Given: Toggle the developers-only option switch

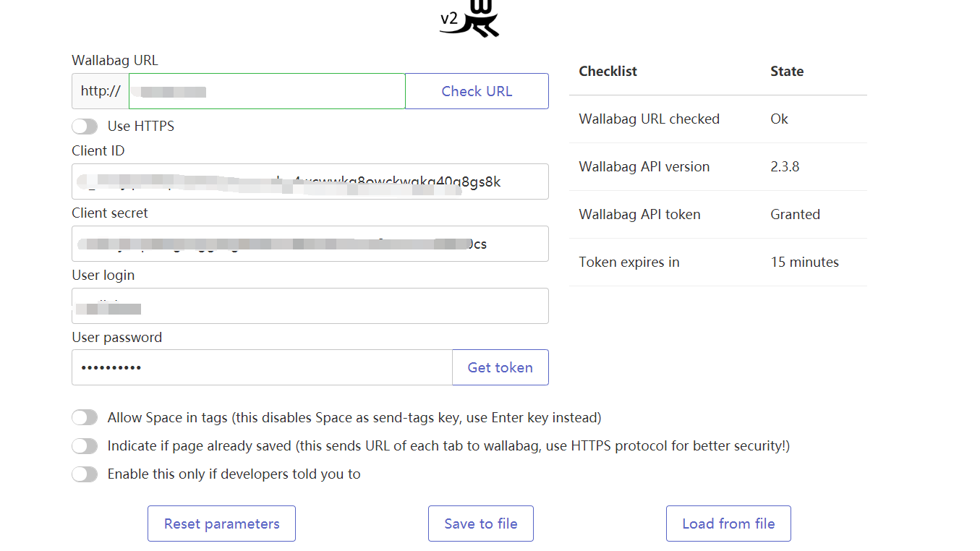Looking at the screenshot, I should 85,474.
